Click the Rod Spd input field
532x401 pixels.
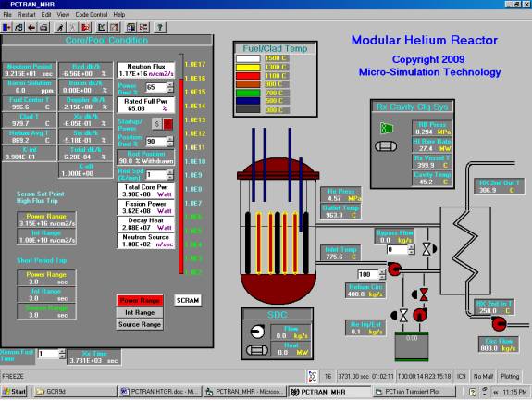pyautogui.click(x=156, y=175)
